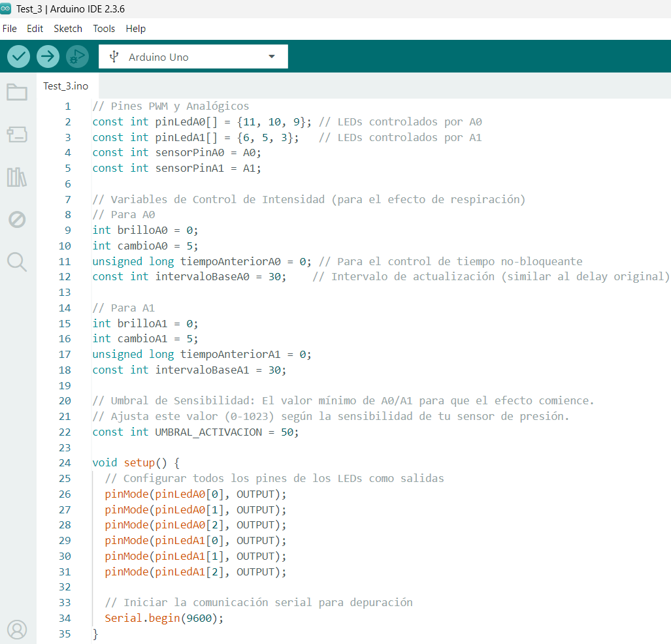This screenshot has height=644, width=671.
Task: Select the Test_3.ino editor tab
Action: 66,86
